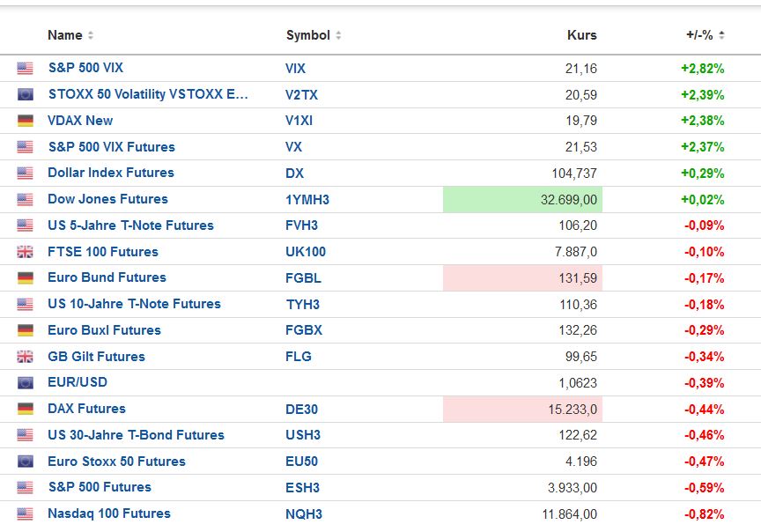Open the DAX Futures link
Image resolution: width=761 pixels, height=532 pixels.
[86, 408]
